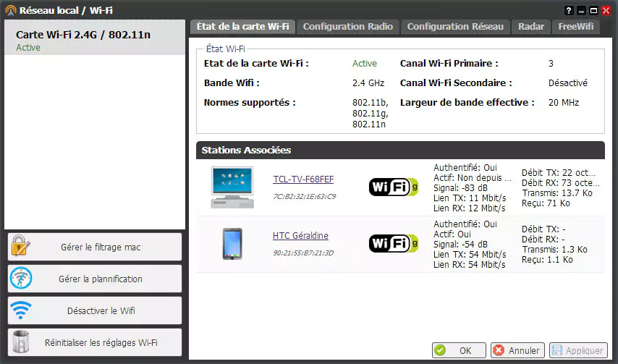This screenshot has width=618, height=364.
Task: Switch to État de la carte Wi-Fi tab
Action: tap(243, 26)
